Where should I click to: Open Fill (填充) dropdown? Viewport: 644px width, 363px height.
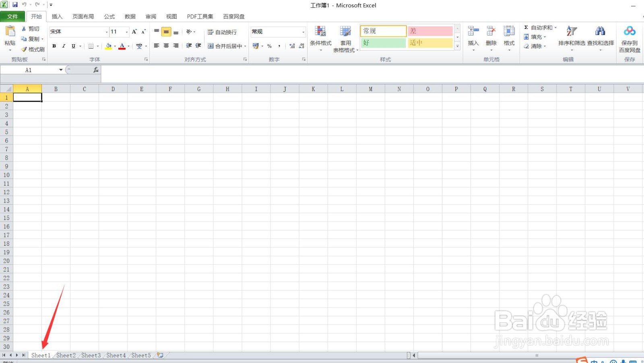pyautogui.click(x=535, y=37)
